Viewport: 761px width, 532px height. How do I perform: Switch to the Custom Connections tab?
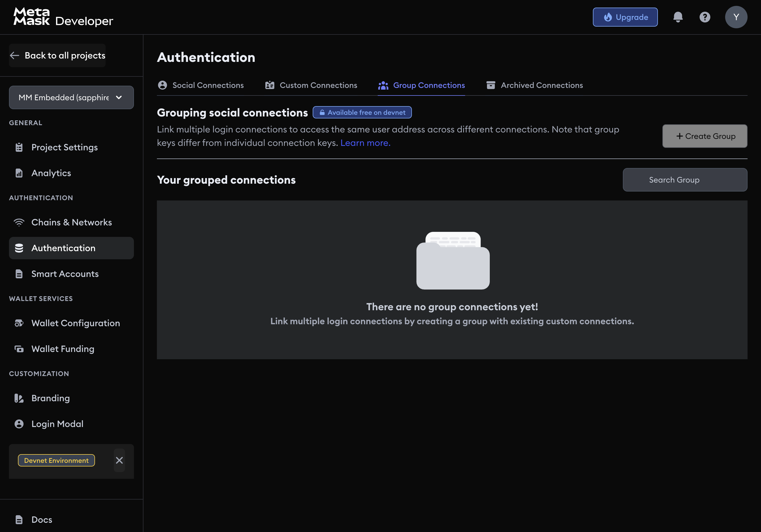[311, 85]
